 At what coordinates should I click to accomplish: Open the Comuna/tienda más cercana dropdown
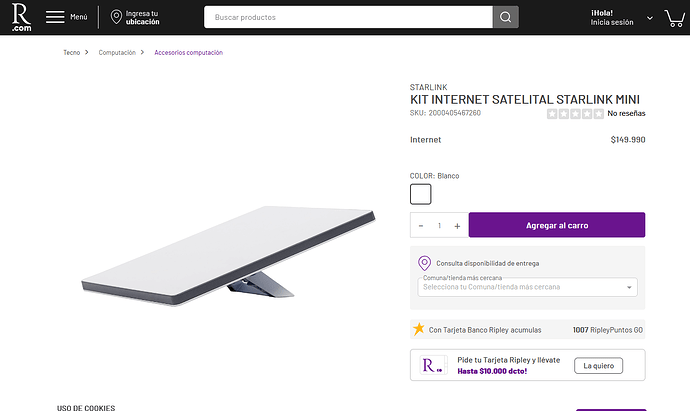[x=528, y=287]
